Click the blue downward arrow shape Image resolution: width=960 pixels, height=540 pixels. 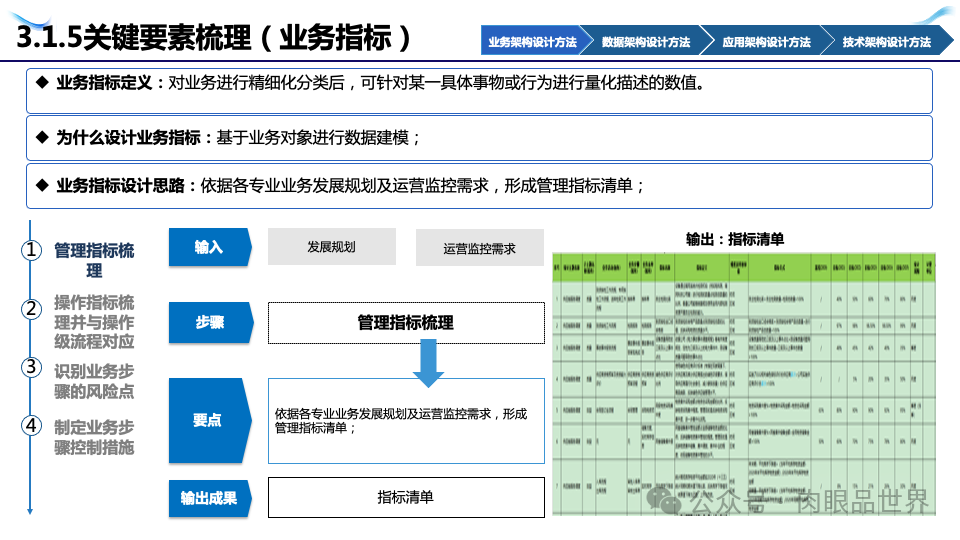tap(428, 364)
